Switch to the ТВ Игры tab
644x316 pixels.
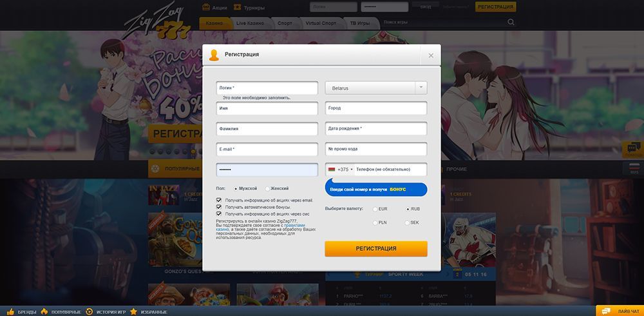tap(360, 23)
